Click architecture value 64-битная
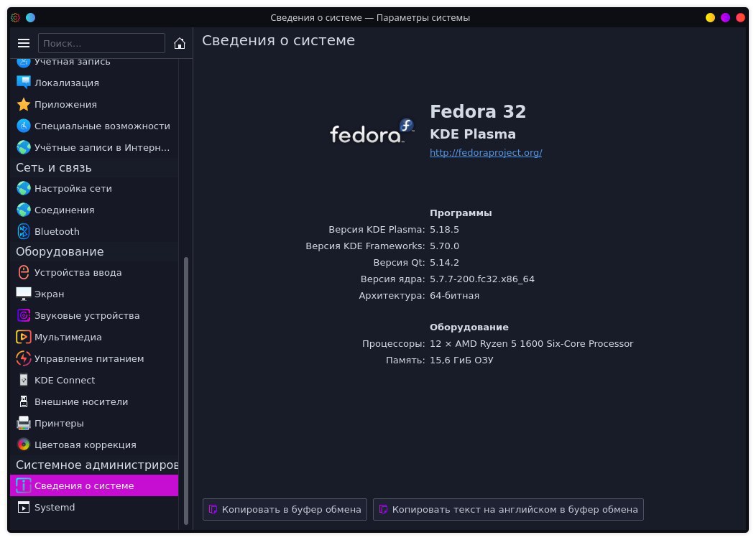 point(454,296)
